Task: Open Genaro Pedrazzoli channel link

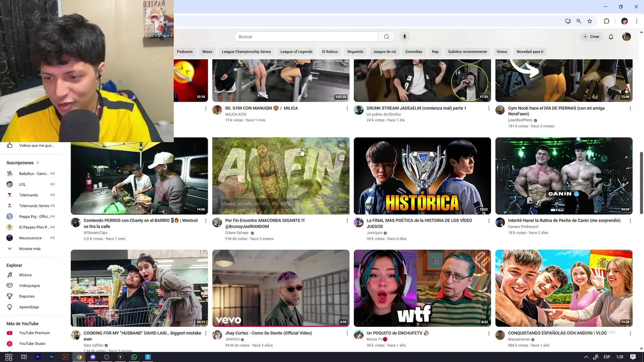Action: click(523, 227)
